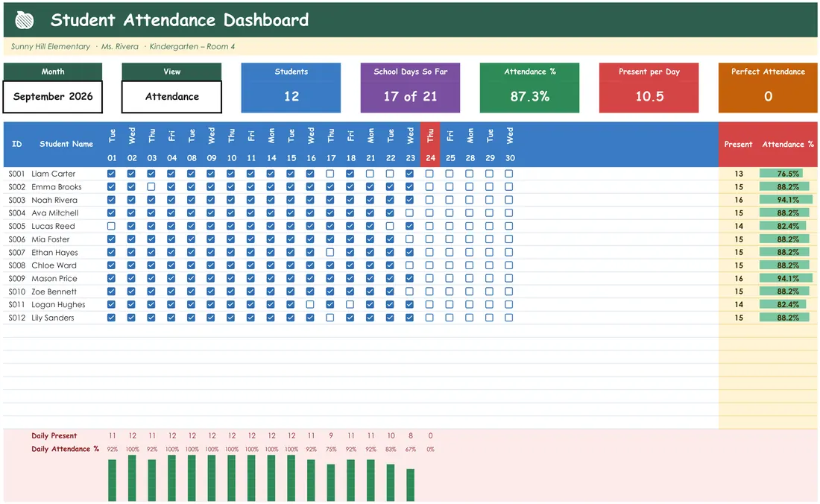Select the Tue 01 day column header

[112, 145]
